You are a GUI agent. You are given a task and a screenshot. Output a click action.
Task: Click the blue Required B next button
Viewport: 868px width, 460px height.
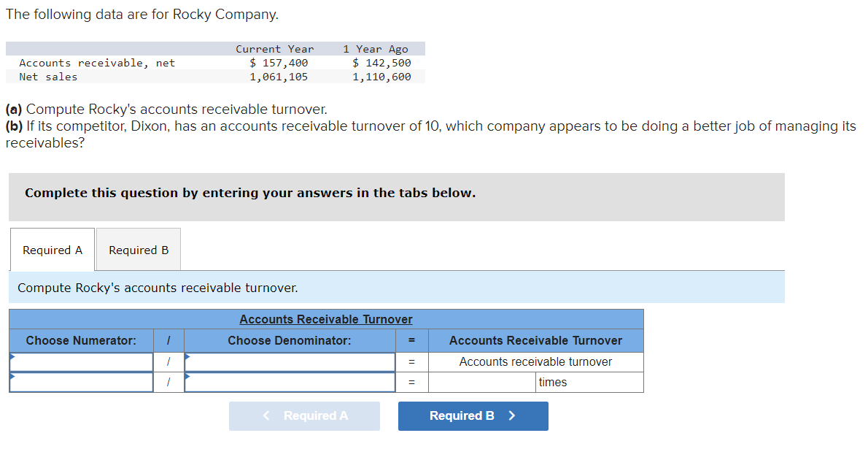[x=473, y=416]
